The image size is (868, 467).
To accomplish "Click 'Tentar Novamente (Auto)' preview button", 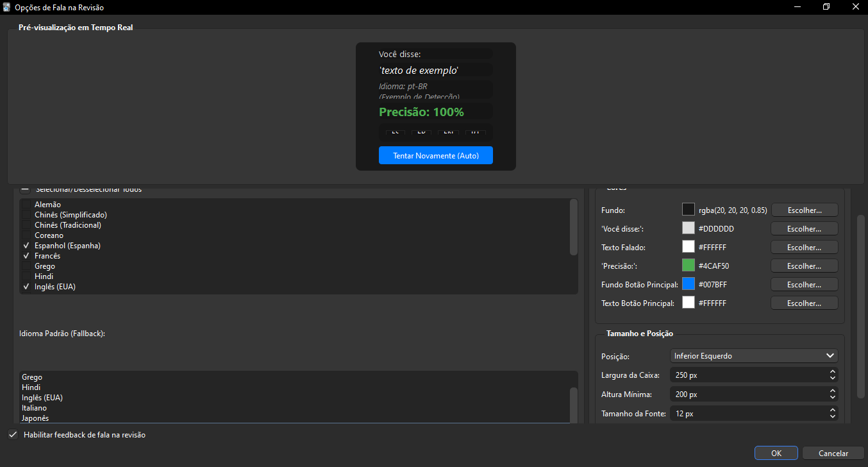I will tap(435, 156).
